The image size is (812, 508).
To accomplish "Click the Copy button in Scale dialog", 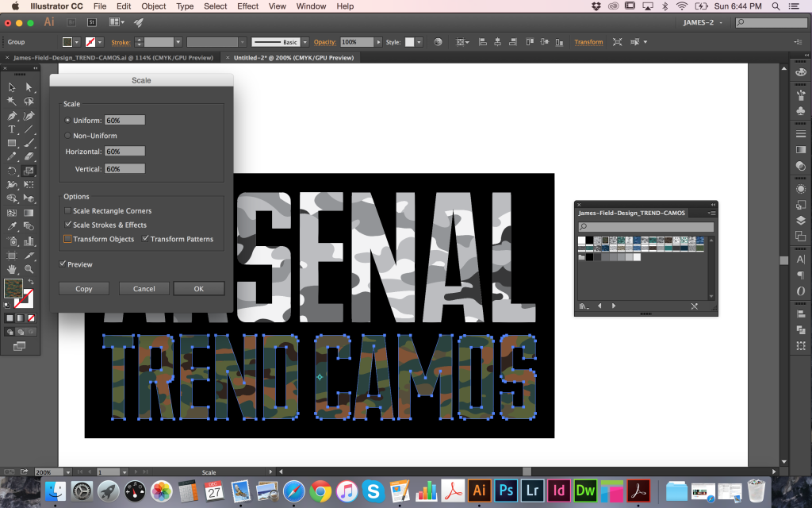I will (x=84, y=289).
